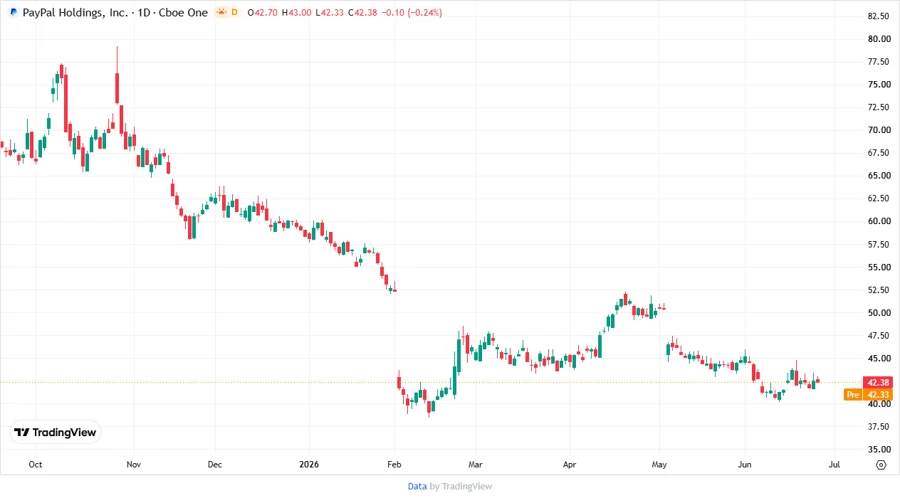Click the 67.50 price axis label

[x=879, y=153]
